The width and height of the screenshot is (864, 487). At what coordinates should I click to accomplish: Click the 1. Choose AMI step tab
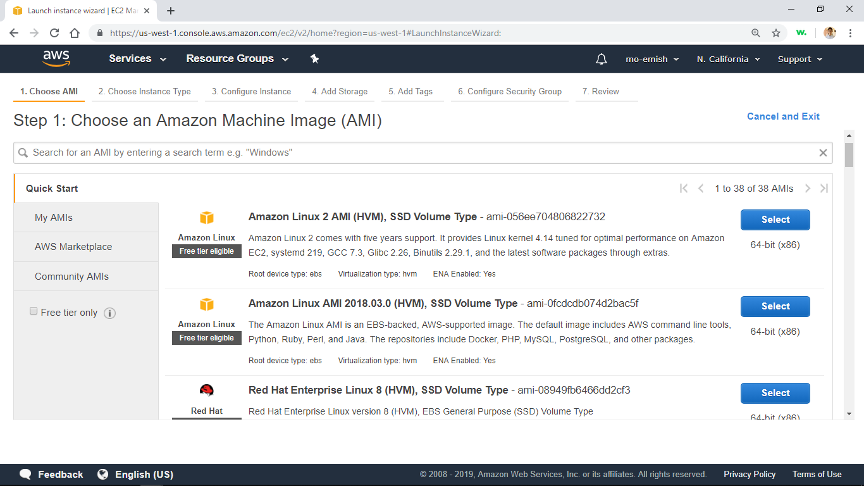click(49, 91)
